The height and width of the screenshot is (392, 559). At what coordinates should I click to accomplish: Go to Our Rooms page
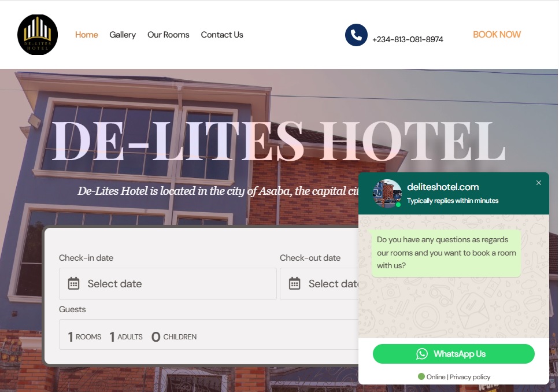(168, 35)
